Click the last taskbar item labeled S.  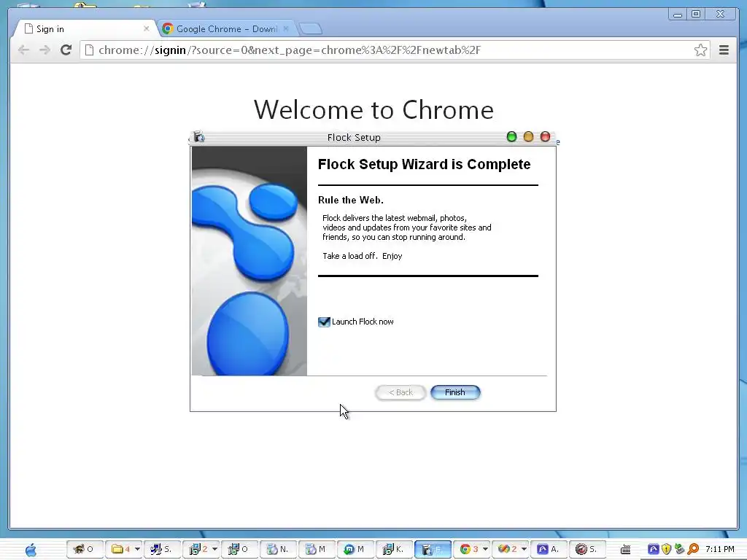(587, 549)
